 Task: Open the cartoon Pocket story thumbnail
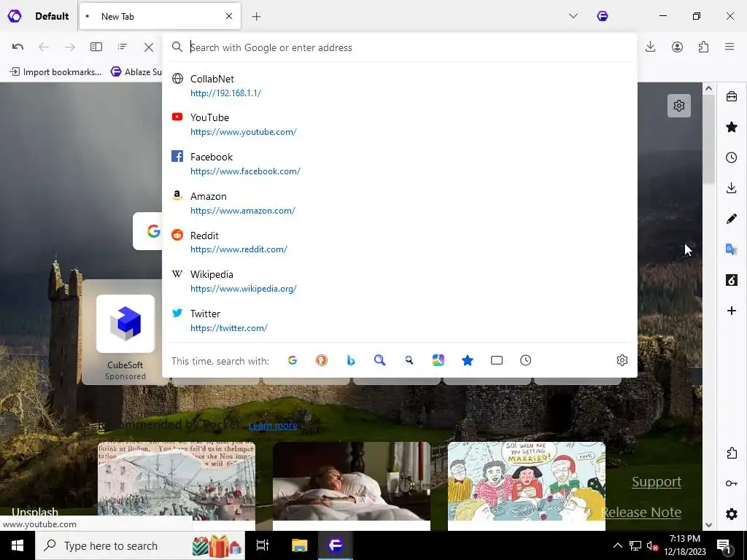(x=527, y=481)
